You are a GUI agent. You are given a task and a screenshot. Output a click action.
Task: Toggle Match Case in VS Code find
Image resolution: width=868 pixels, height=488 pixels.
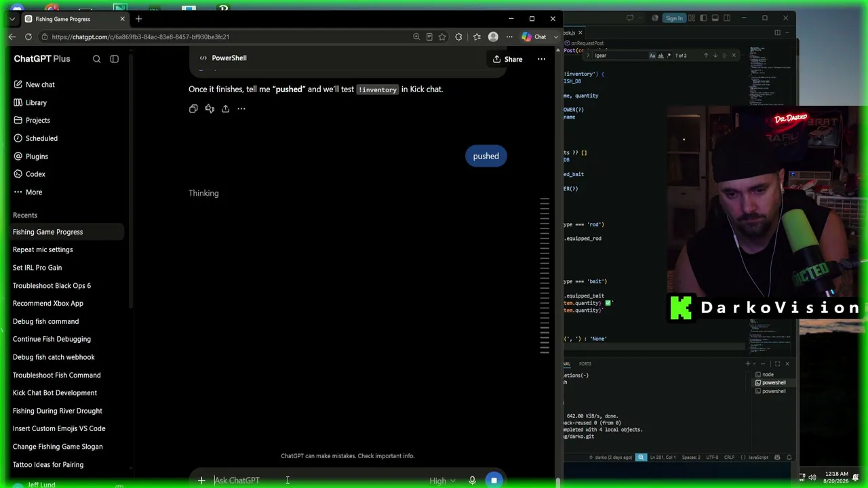click(652, 56)
